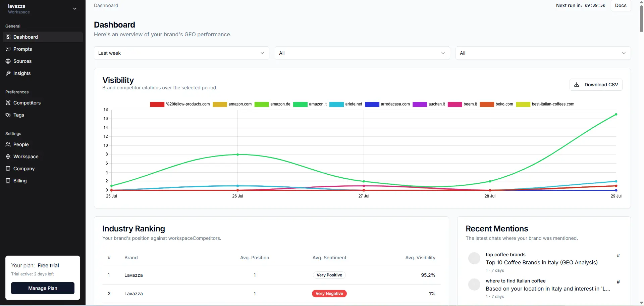This screenshot has height=306, width=644.
Task: Toggle beko.com legend series
Action: point(496,104)
